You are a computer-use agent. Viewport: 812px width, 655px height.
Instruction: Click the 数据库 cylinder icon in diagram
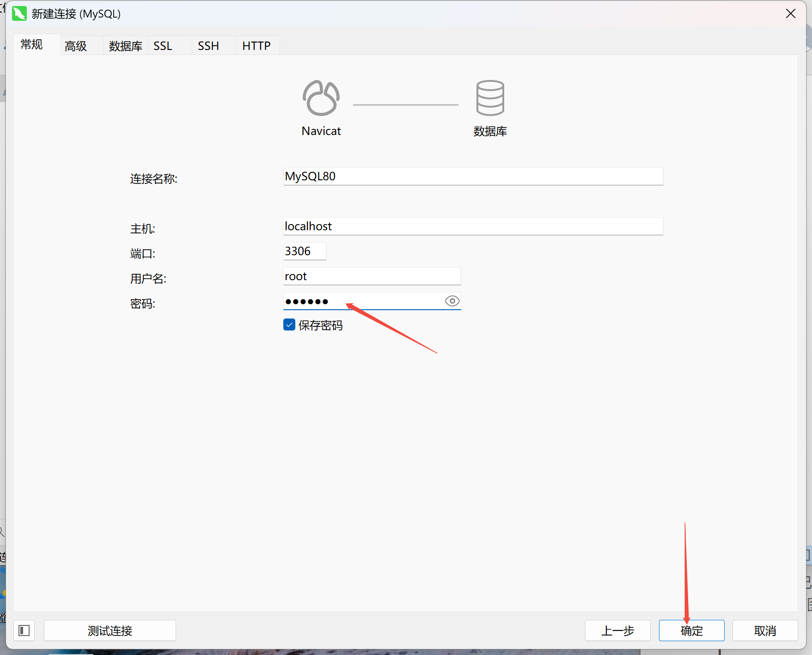pos(490,98)
